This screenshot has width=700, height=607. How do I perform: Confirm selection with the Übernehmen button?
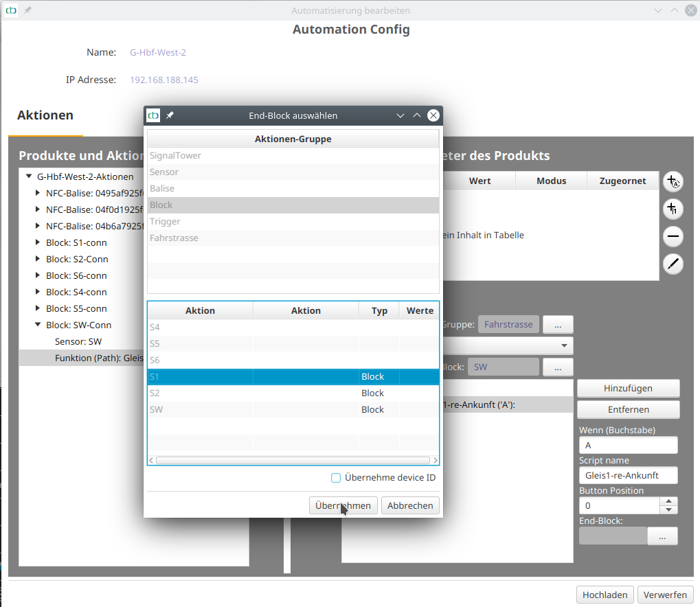point(343,505)
